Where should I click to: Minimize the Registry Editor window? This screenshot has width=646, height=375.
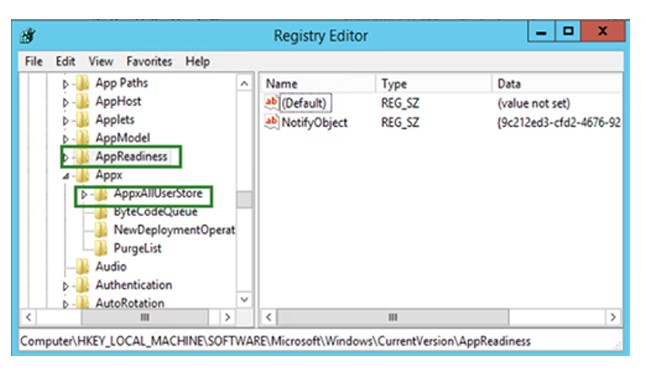[541, 31]
